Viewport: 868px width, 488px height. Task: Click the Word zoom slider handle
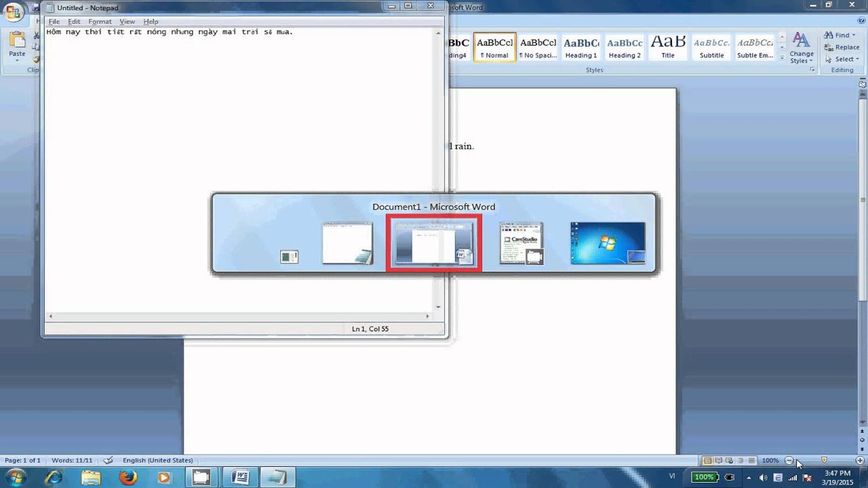click(824, 461)
